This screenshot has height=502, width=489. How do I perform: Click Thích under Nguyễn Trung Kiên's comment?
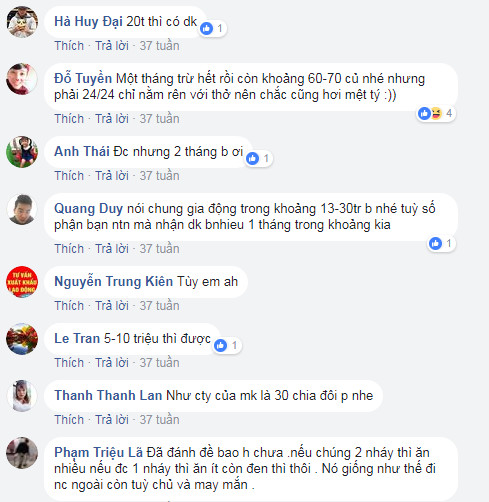click(69, 306)
